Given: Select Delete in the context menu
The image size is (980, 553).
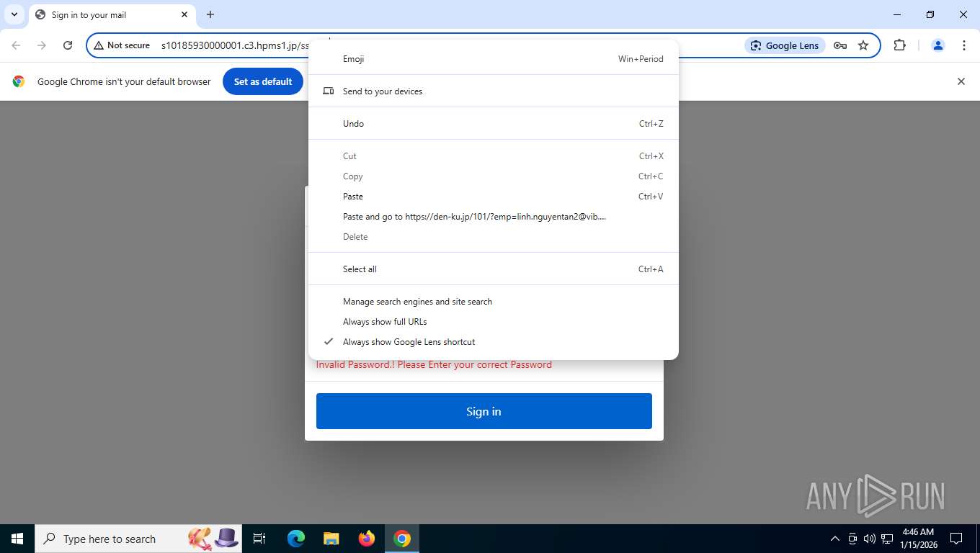Looking at the screenshot, I should click(x=494, y=237).
